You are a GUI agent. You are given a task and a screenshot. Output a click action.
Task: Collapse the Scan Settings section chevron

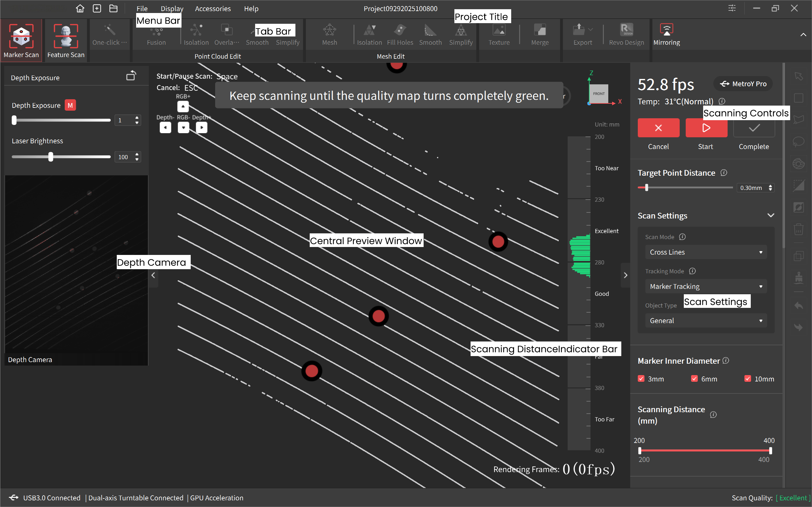(x=771, y=216)
